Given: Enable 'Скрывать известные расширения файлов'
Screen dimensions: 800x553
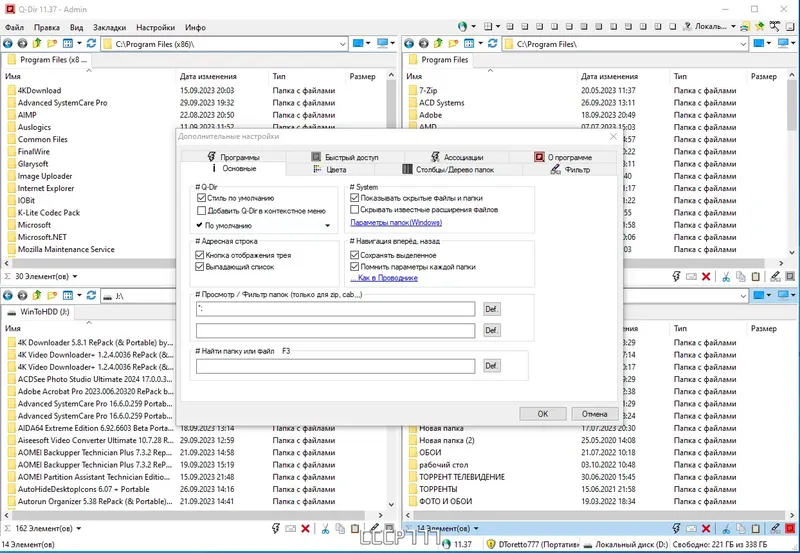Looking at the screenshot, I should pyautogui.click(x=355, y=210).
